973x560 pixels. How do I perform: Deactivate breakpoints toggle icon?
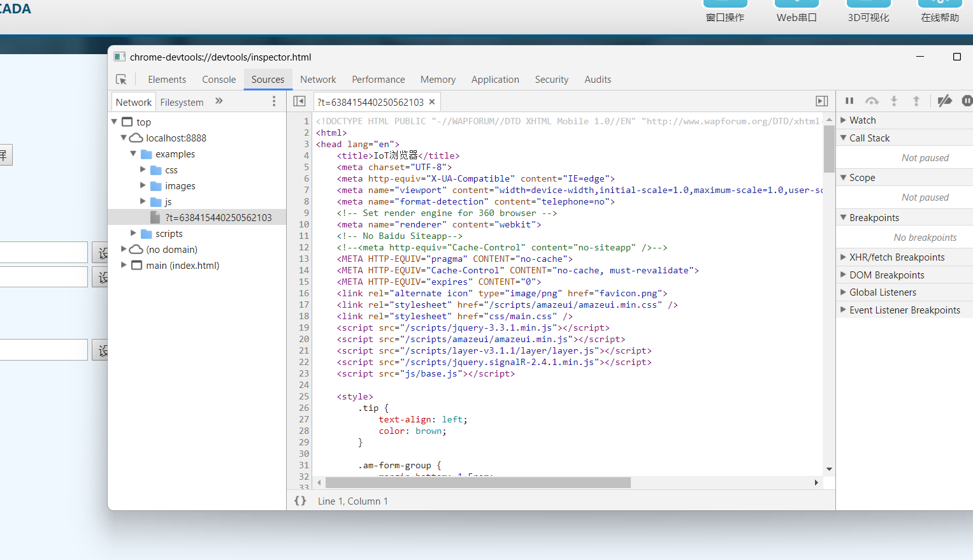click(x=945, y=101)
